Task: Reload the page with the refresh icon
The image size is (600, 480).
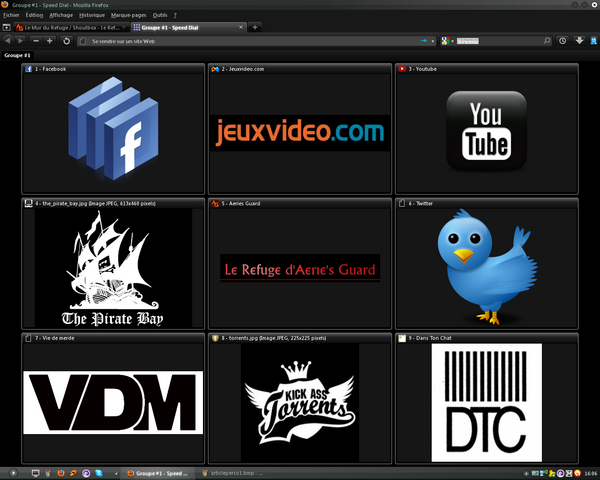Action: click(66, 41)
